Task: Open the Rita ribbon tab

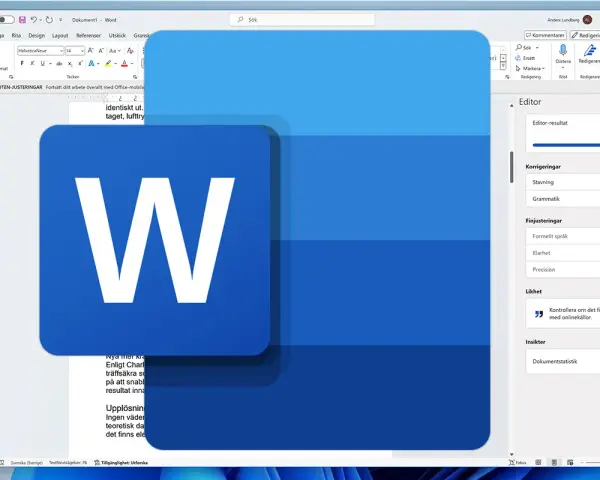Action: pyautogui.click(x=16, y=36)
